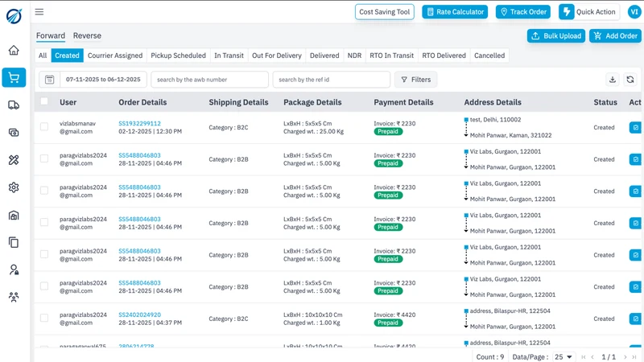The height and width of the screenshot is (362, 644).
Task: Open the settings gear sidebar icon
Action: (14, 187)
